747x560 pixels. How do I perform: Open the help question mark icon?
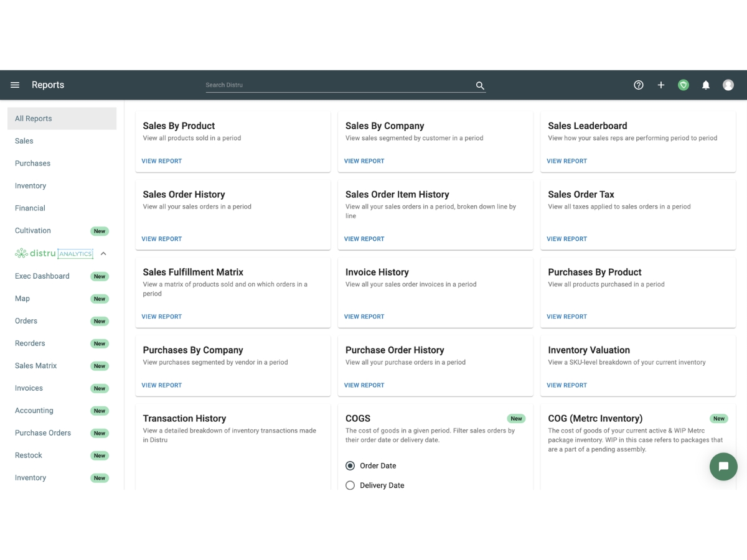[639, 85]
